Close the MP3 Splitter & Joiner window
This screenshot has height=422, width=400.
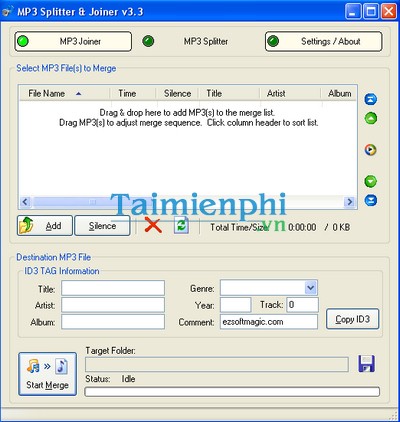pyautogui.click(x=389, y=12)
